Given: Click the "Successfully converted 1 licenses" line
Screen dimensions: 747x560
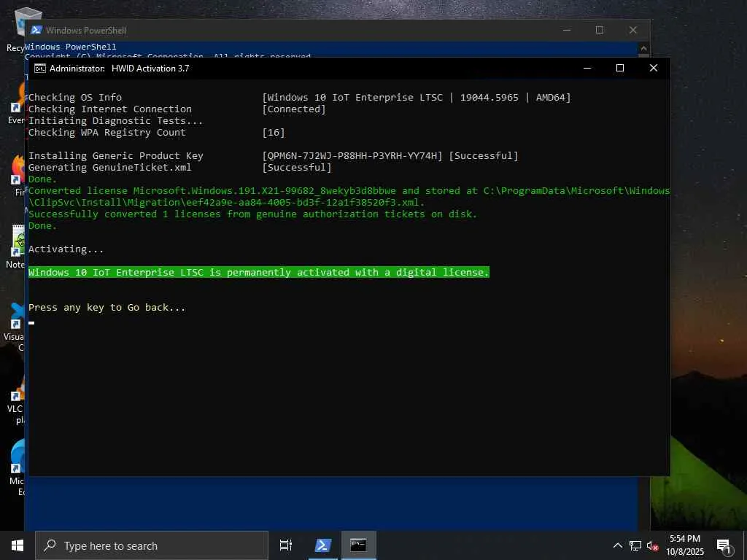Looking at the screenshot, I should 252,214.
